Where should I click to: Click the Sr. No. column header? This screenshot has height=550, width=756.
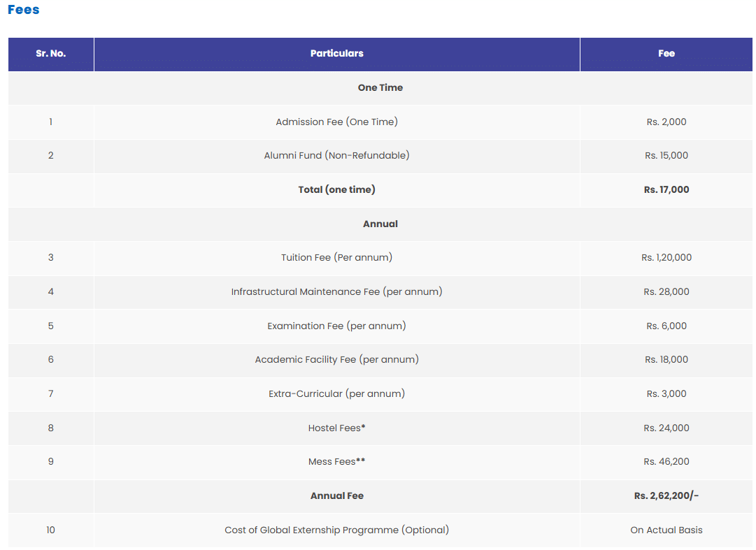pos(51,54)
